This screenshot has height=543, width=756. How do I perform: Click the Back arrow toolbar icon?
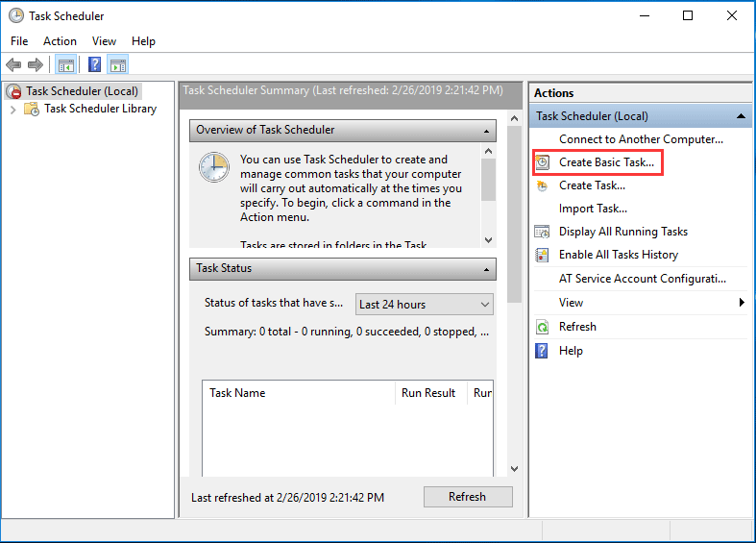13,64
